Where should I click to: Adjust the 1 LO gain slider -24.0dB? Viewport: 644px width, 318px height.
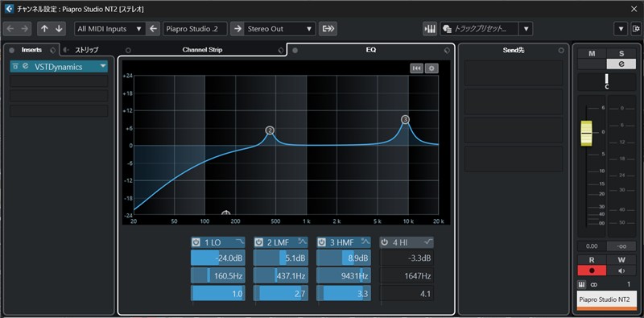(x=217, y=258)
